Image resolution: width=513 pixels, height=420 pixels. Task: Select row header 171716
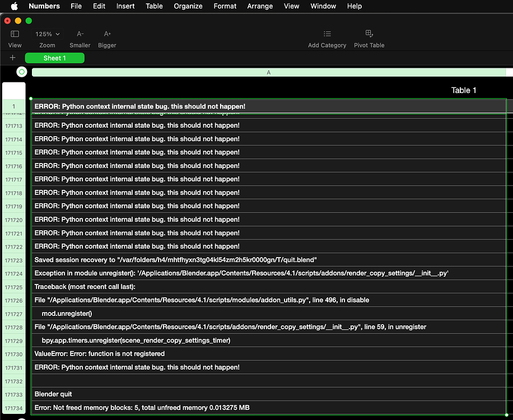point(14,166)
